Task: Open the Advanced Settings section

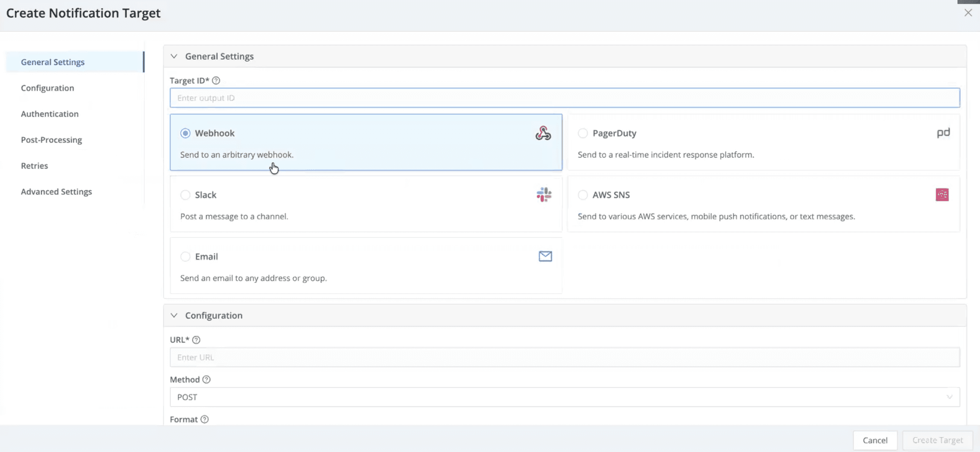Action: [56, 191]
